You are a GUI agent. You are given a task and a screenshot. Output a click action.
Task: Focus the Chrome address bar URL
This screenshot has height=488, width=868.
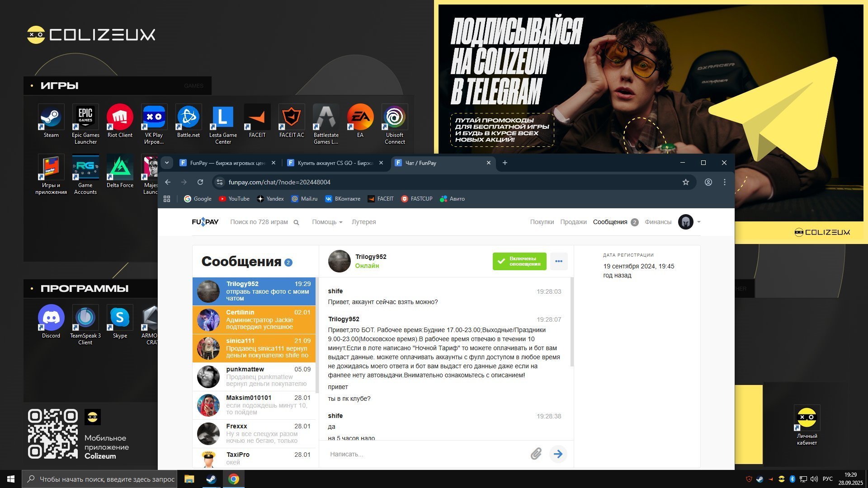click(x=279, y=182)
